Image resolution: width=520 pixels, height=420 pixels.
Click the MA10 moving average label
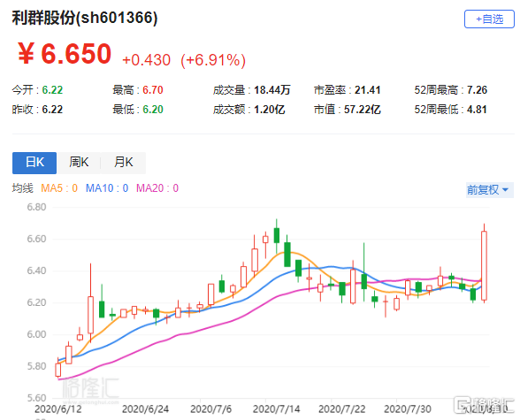(107, 188)
